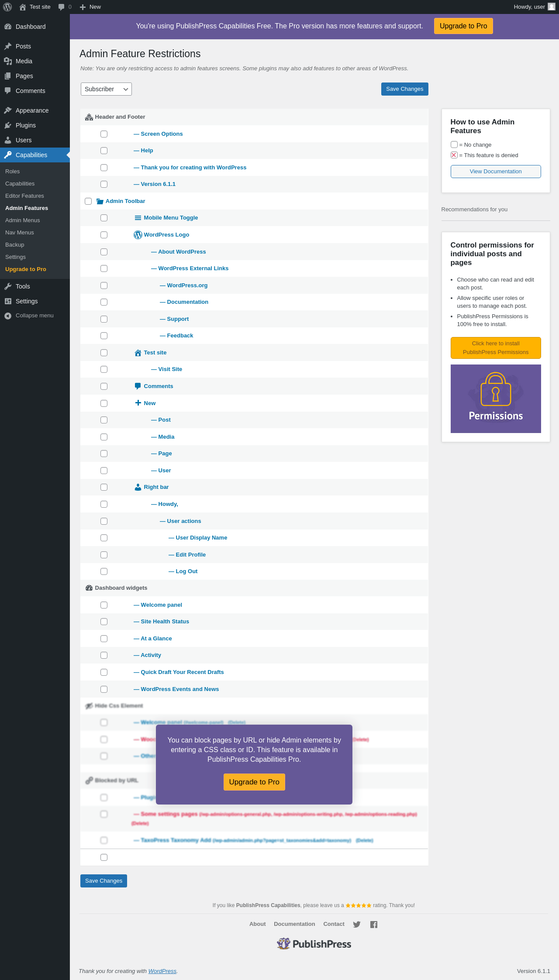Click the Pages icon in sidebar
Viewport: 559px width, 980px height.
point(8,76)
